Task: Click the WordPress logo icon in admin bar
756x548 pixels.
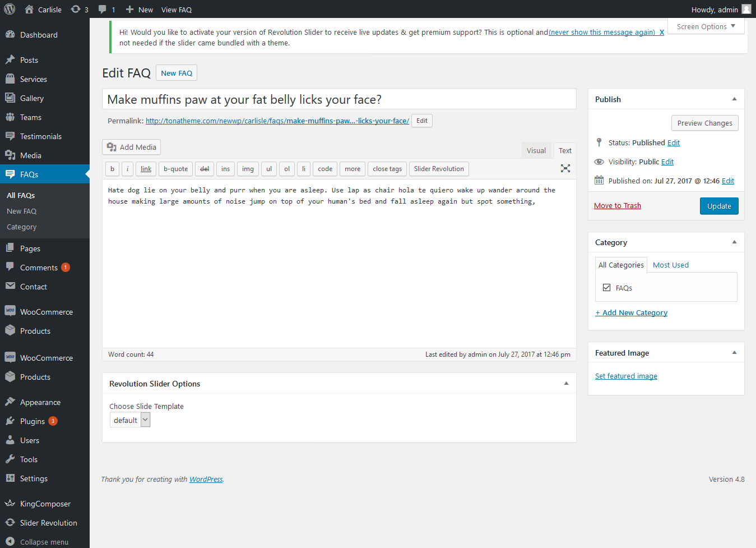Action: pyautogui.click(x=10, y=10)
